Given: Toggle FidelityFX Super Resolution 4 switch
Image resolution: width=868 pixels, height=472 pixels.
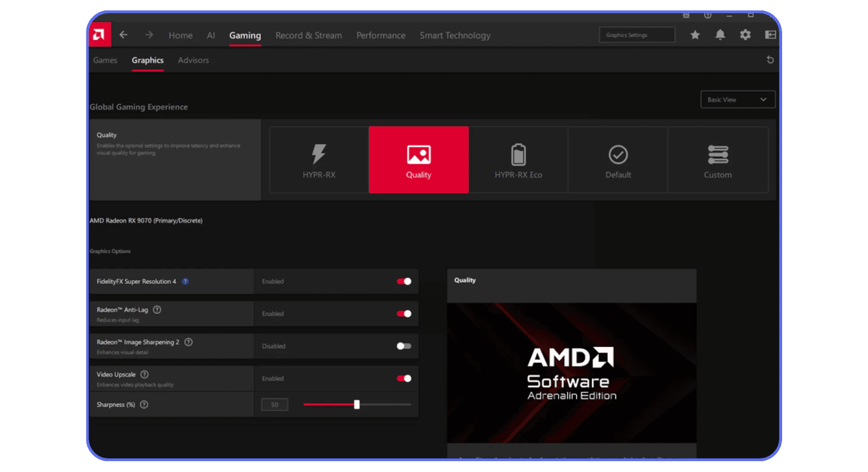Looking at the screenshot, I should tap(404, 281).
